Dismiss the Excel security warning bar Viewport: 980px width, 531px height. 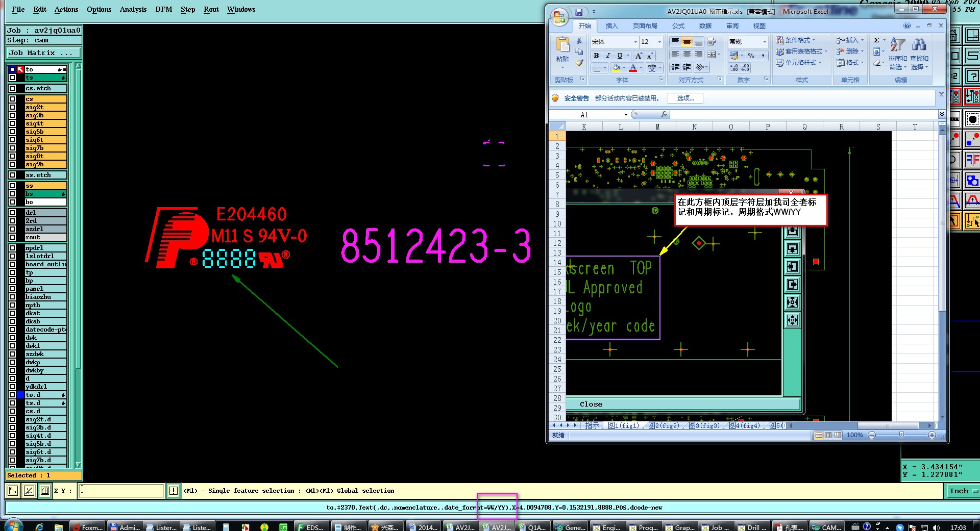coord(942,94)
